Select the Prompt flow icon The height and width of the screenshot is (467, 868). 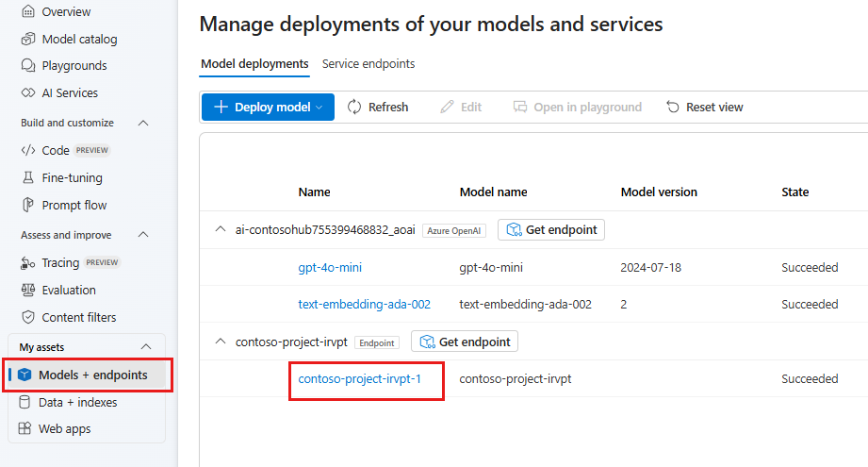tap(27, 205)
